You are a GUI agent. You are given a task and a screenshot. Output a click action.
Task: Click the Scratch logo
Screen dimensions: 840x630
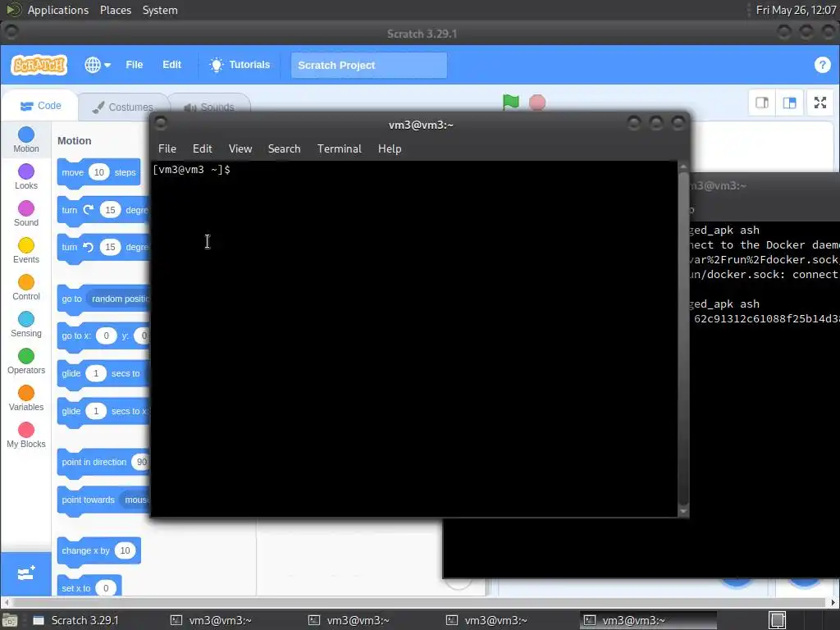[x=39, y=65]
